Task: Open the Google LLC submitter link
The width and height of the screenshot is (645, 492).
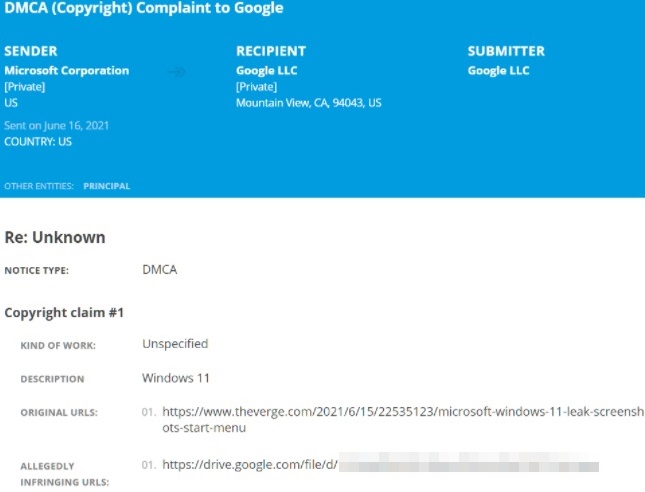Action: click(498, 70)
